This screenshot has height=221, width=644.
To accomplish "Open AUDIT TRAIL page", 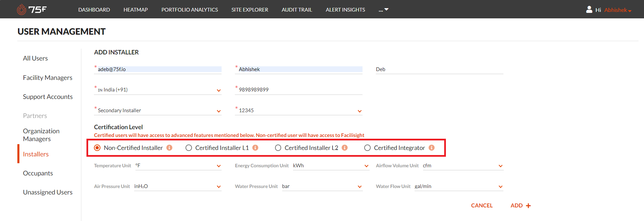I will pyautogui.click(x=297, y=10).
